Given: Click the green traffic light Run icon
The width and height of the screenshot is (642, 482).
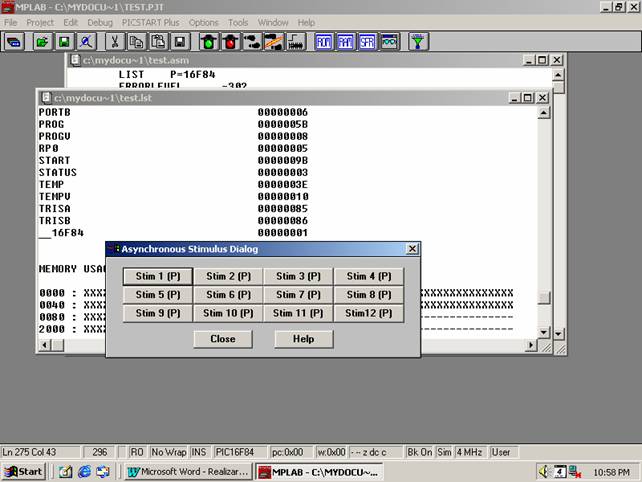Looking at the screenshot, I should point(209,42).
